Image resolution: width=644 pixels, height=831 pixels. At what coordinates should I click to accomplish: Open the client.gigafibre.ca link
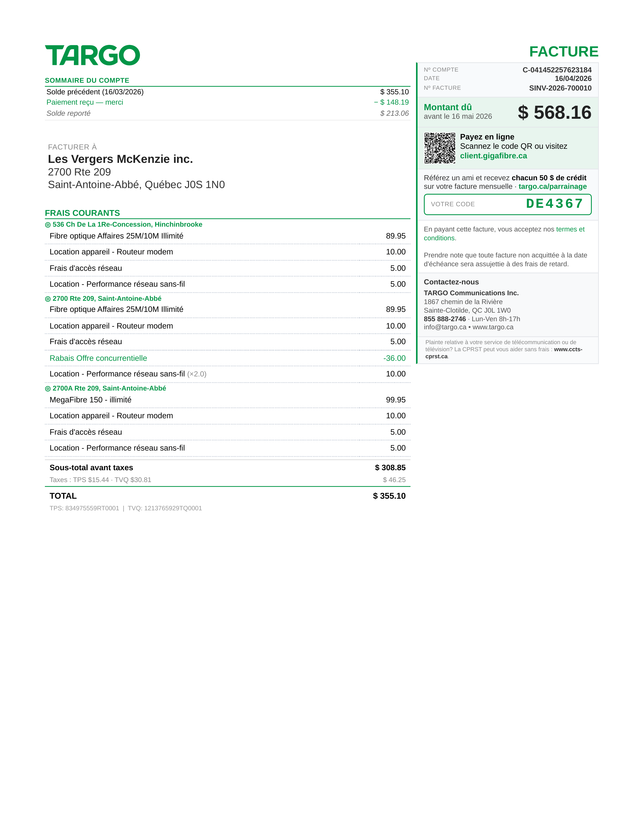point(493,156)
